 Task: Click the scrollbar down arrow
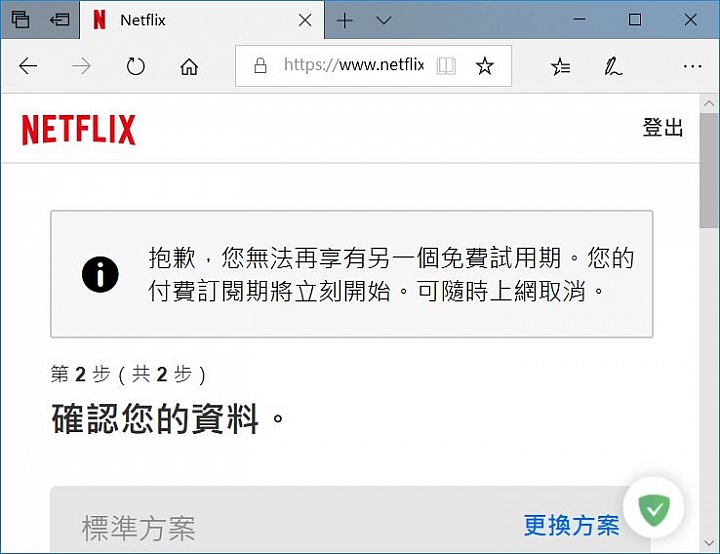click(709, 543)
